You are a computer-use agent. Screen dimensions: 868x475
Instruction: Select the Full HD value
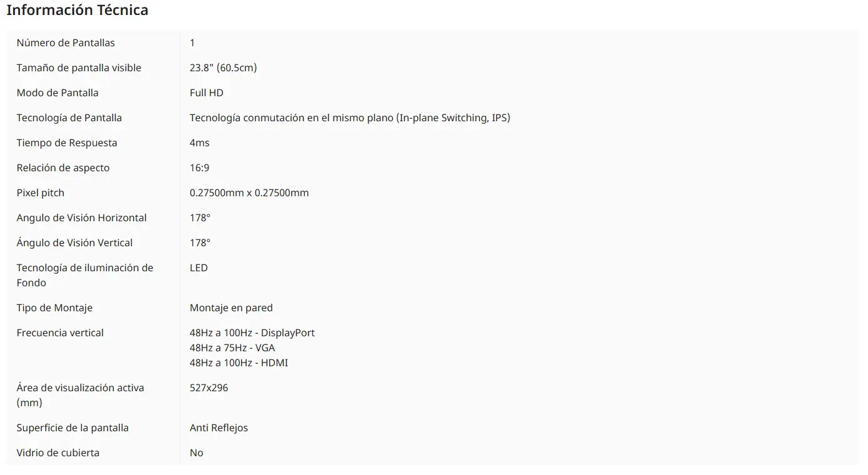click(x=207, y=92)
